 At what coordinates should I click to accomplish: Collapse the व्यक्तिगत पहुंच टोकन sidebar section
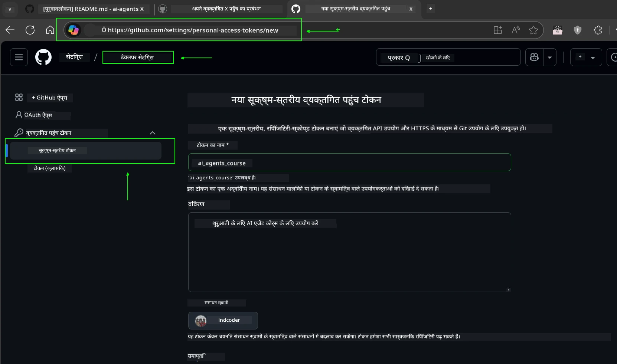point(152,133)
